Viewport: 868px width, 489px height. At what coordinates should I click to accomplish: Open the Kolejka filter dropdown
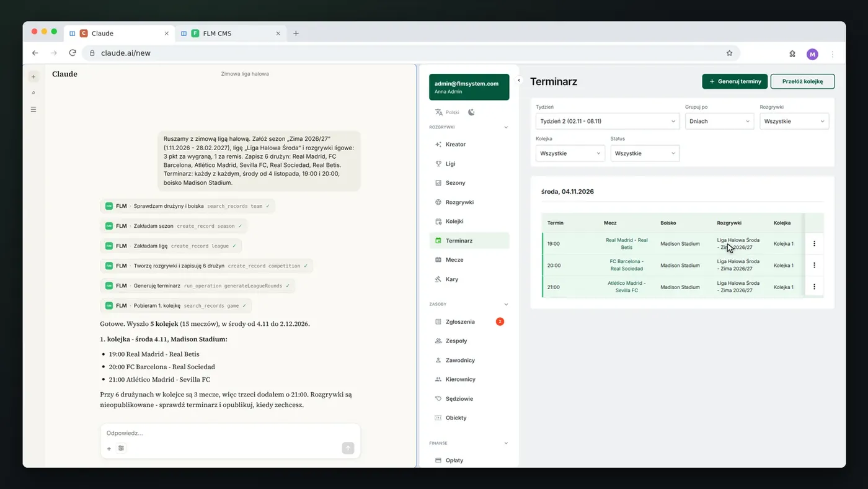coord(570,153)
